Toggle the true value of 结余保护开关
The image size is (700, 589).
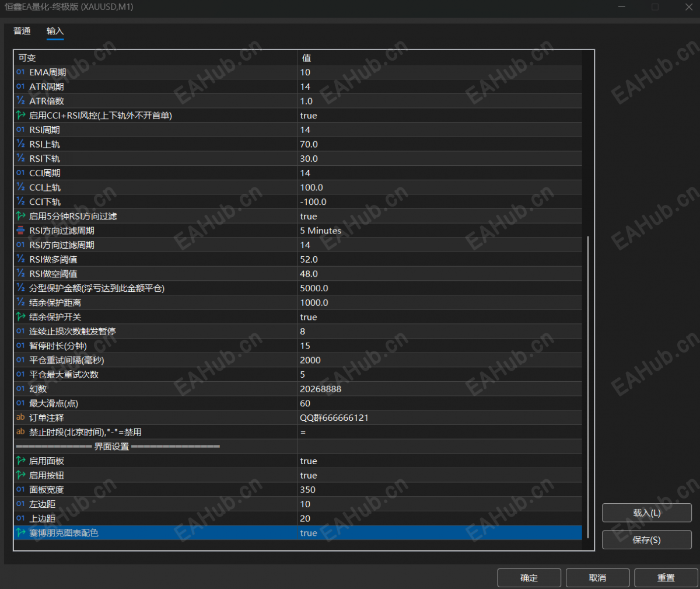309,317
